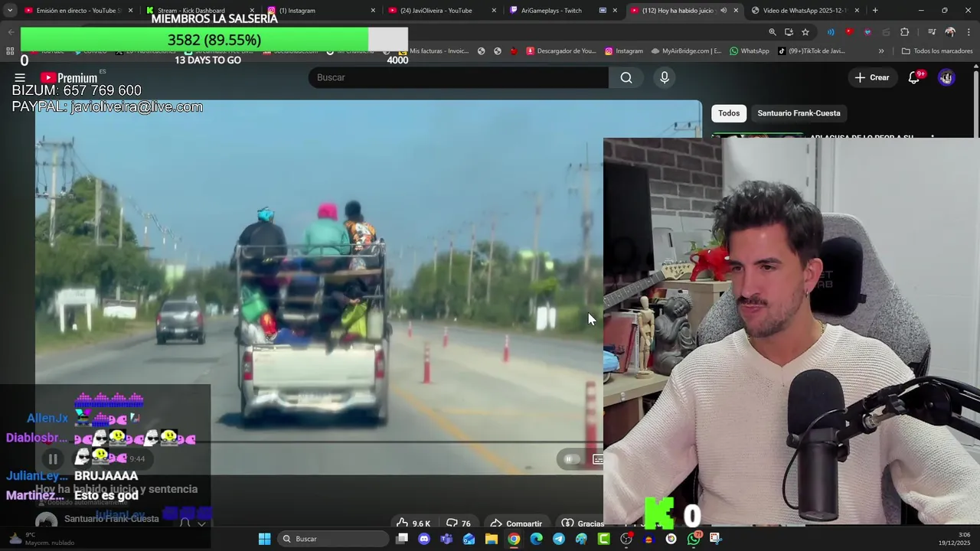Open Camtasia green icon in taskbar

(604, 539)
